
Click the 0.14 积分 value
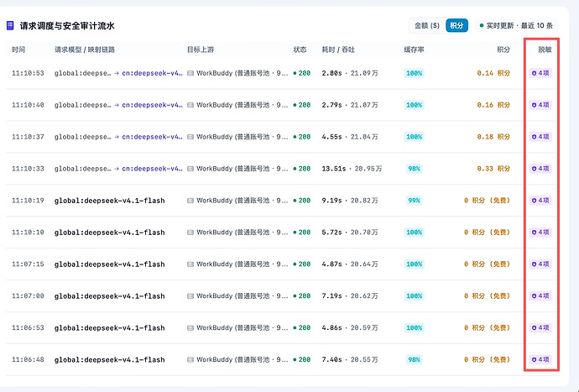[x=493, y=73]
